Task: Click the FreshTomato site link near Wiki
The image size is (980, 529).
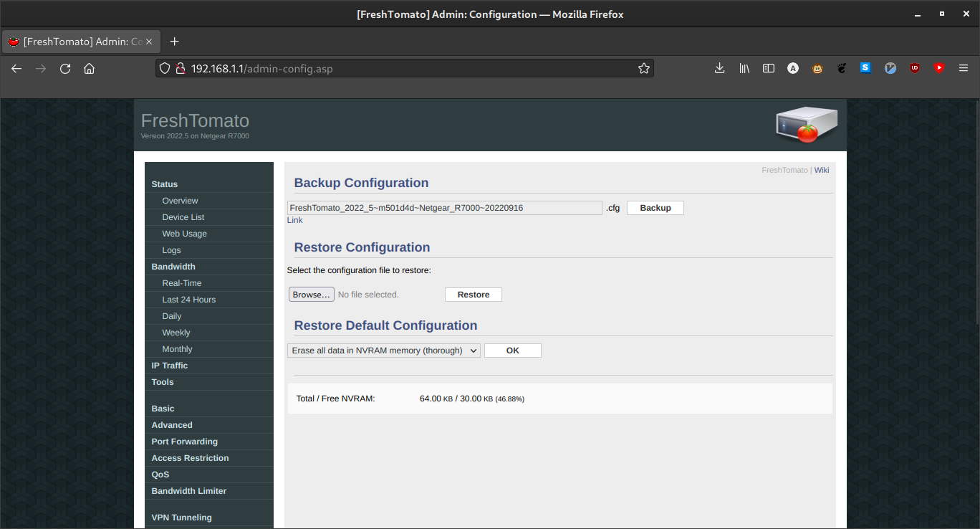Action: click(784, 170)
